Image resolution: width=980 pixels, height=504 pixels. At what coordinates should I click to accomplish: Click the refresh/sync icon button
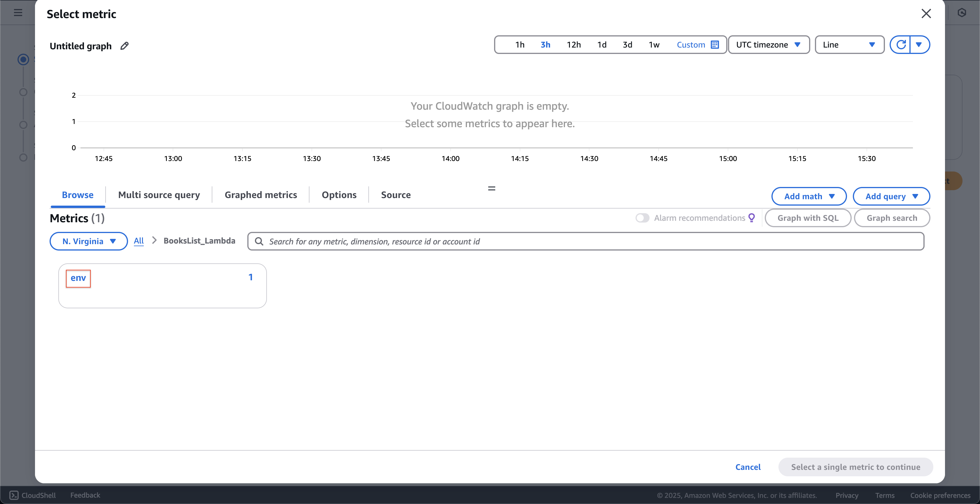point(900,44)
